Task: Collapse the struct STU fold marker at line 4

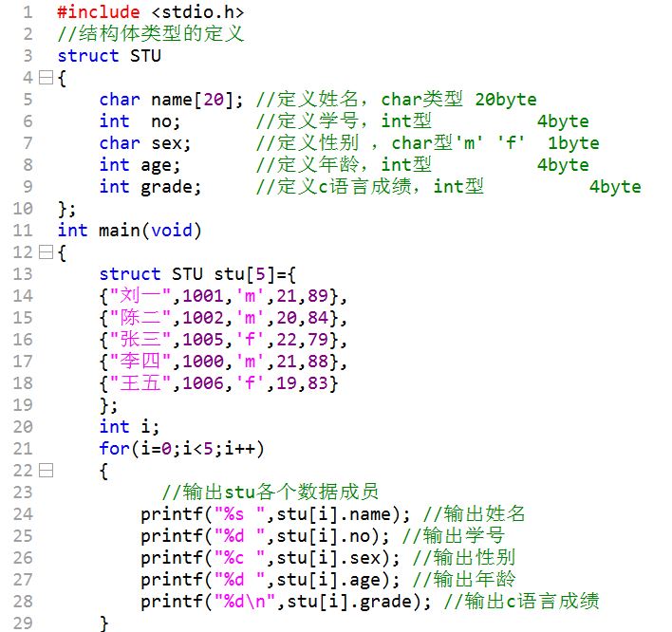Action: 46,78
